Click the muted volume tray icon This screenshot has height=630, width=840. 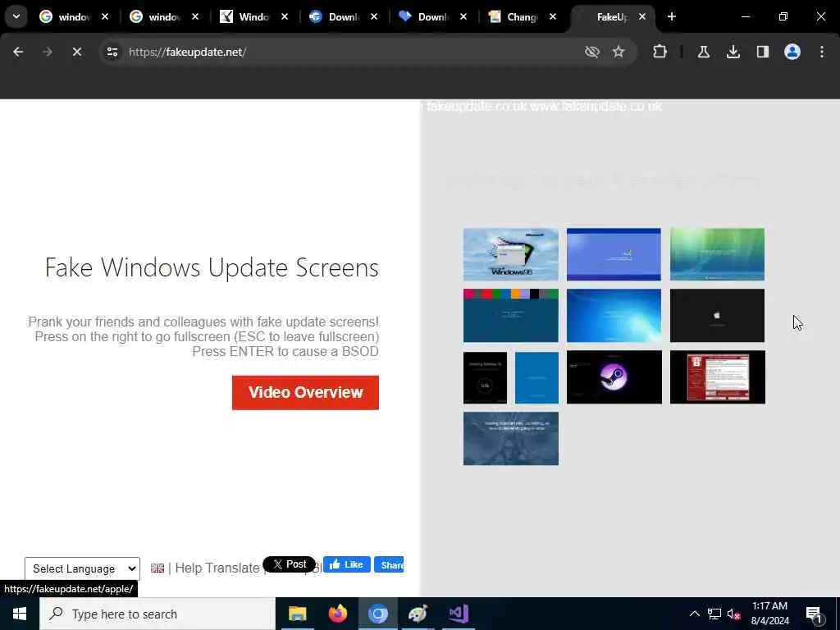click(x=734, y=614)
